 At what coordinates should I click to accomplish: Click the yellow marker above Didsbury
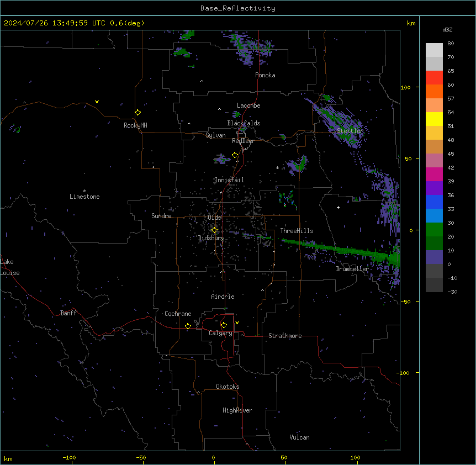click(214, 230)
